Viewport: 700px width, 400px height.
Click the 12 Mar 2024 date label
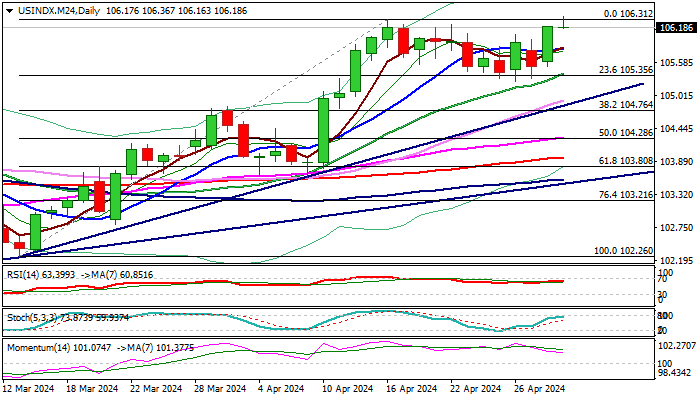(30, 388)
